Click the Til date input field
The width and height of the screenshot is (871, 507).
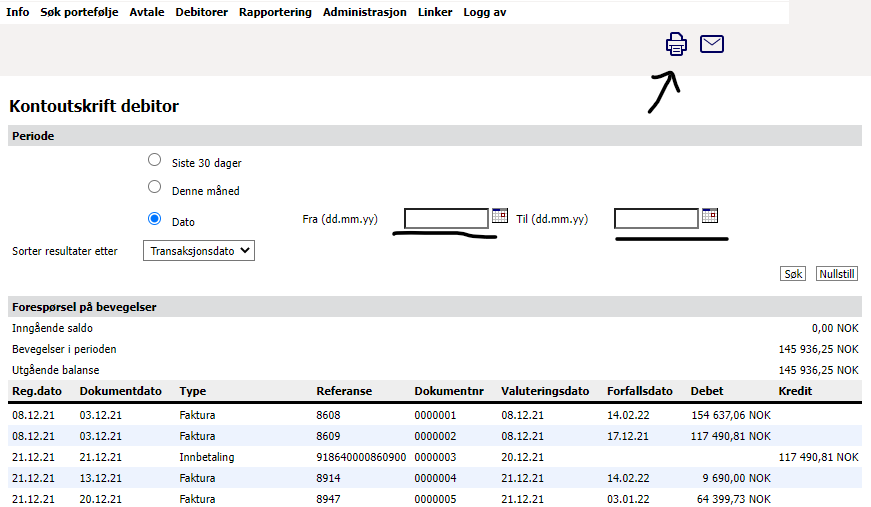pyautogui.click(x=656, y=218)
